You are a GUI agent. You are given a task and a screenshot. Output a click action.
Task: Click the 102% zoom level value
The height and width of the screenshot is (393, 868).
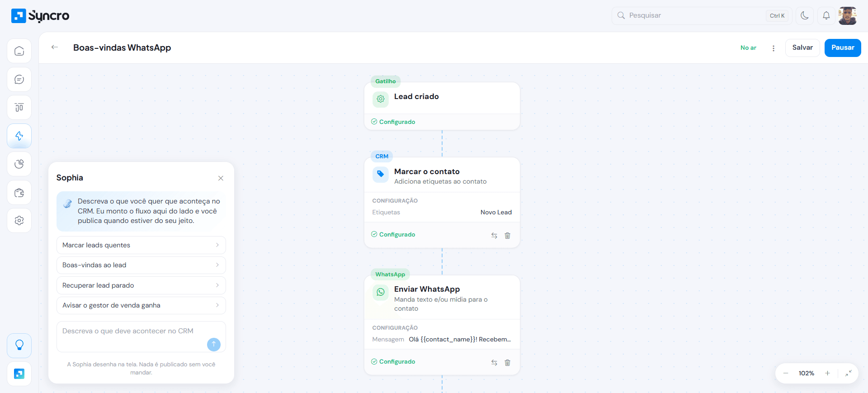pos(807,374)
